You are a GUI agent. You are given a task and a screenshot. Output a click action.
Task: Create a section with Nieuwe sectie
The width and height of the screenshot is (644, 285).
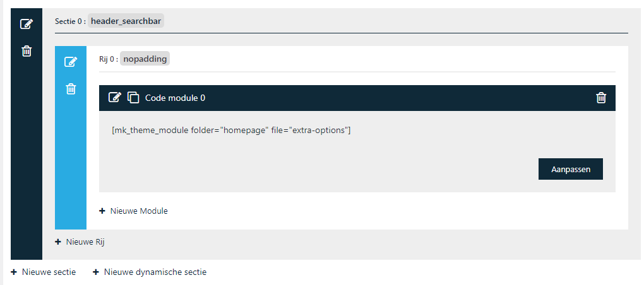pyautogui.click(x=44, y=272)
